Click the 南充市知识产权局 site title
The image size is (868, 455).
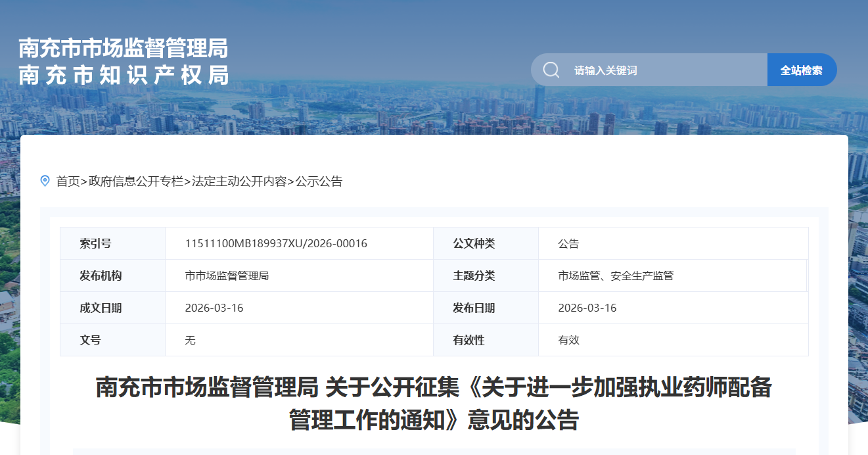124,76
